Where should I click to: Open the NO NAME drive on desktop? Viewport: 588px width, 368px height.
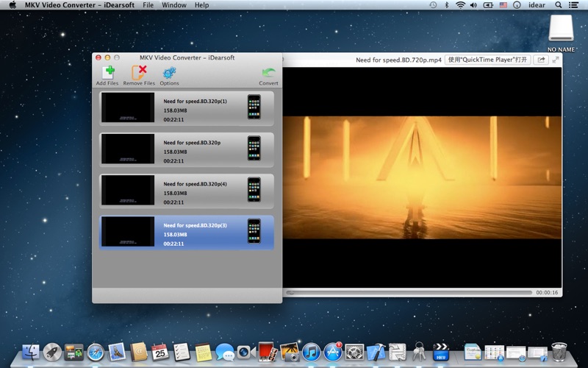(x=562, y=28)
